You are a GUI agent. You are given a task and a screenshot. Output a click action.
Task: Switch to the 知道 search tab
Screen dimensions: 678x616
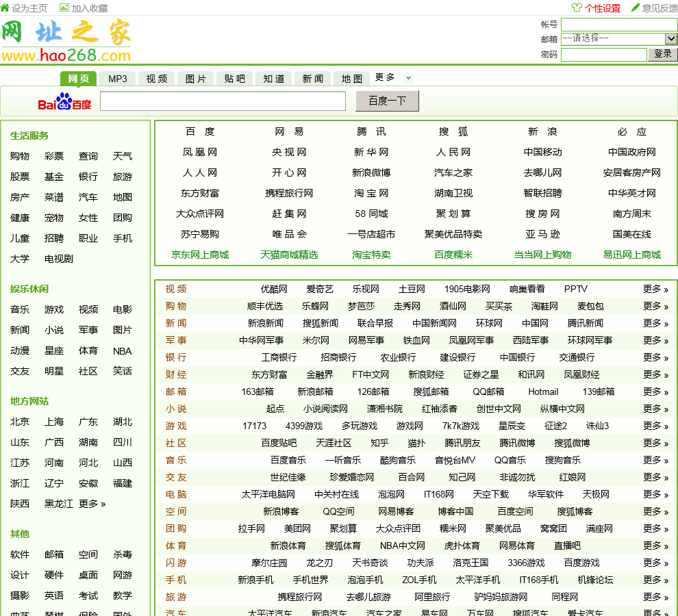pyautogui.click(x=274, y=79)
